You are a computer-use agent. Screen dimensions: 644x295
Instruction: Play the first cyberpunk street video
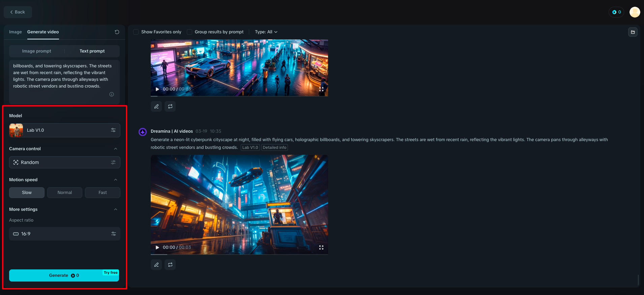(157, 89)
